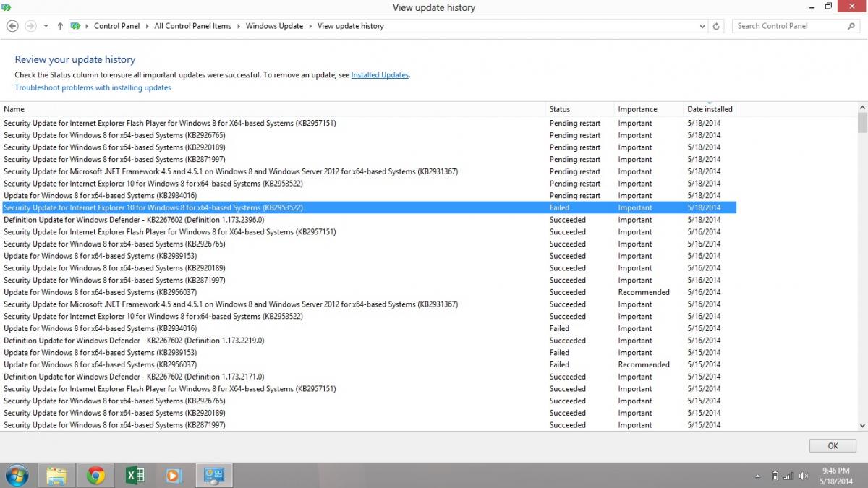Select Failed KB2939153 row dated 5/15/2014

coord(368,353)
